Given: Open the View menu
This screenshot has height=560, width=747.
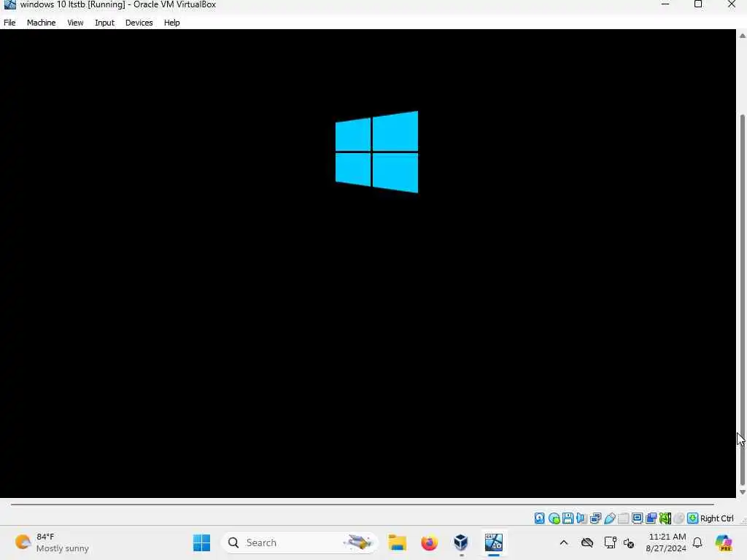Looking at the screenshot, I should 75,23.
